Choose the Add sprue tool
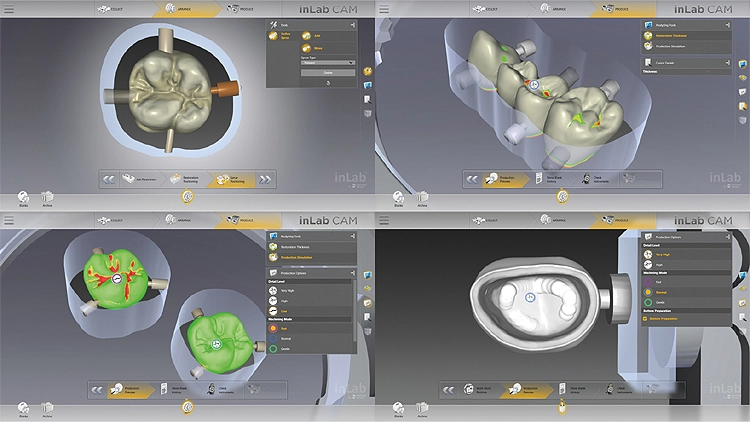750x422 pixels. coord(311,36)
